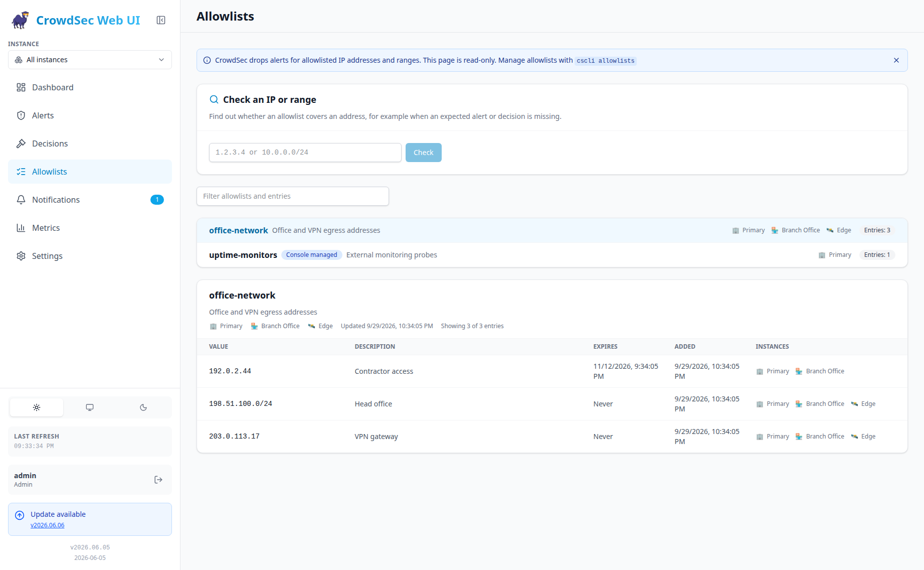Viewport: 924px width, 570px height.
Task: Click the info icon in the banner
Action: [207, 60]
